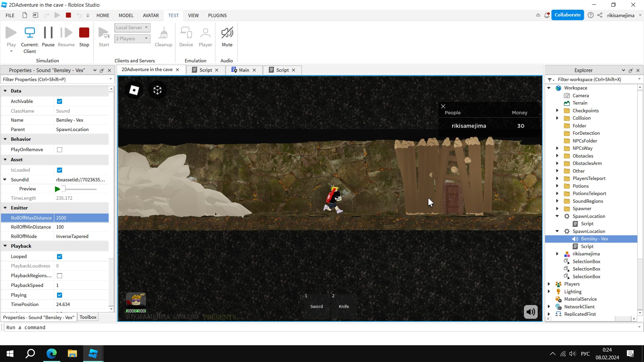Select the Bensley - Vex sound in Explorer

594,239
